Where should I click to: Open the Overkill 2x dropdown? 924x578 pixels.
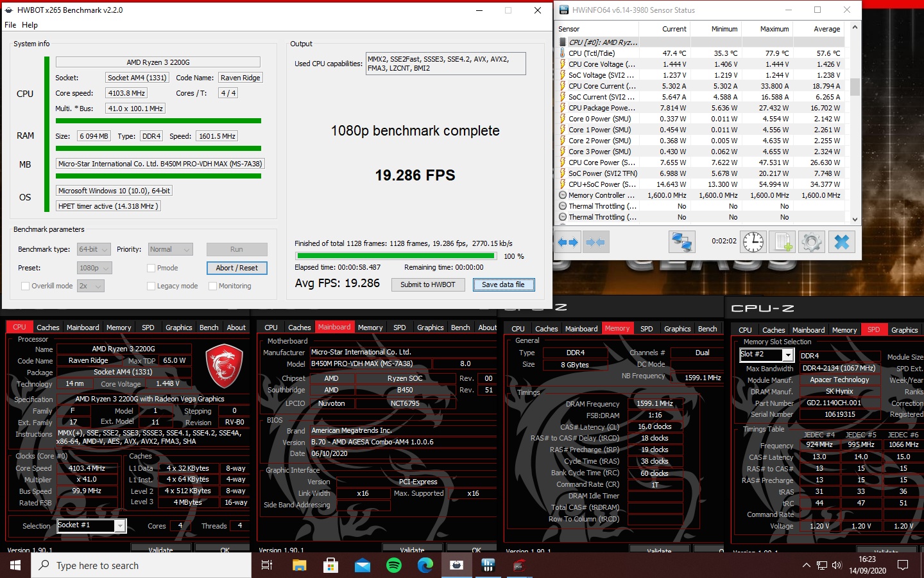[x=90, y=286]
